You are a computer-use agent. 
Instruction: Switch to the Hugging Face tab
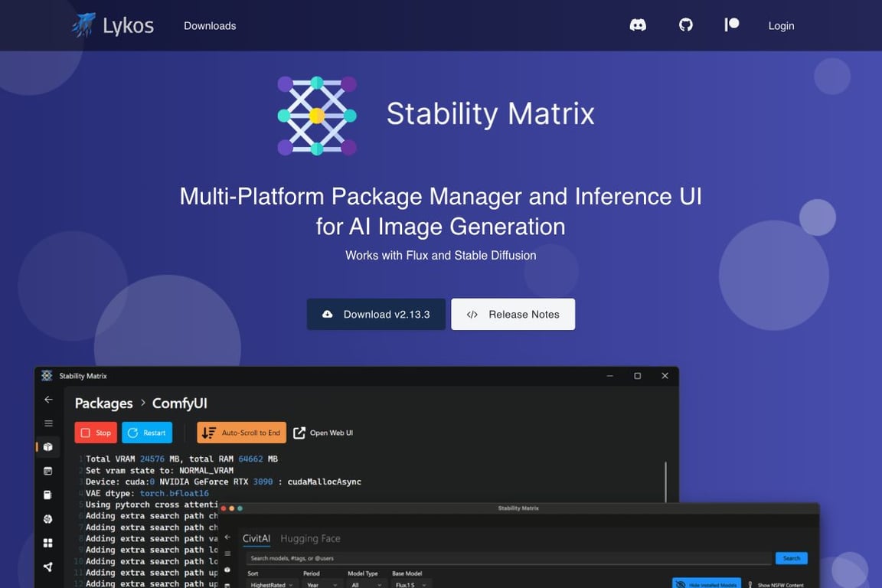[310, 538]
